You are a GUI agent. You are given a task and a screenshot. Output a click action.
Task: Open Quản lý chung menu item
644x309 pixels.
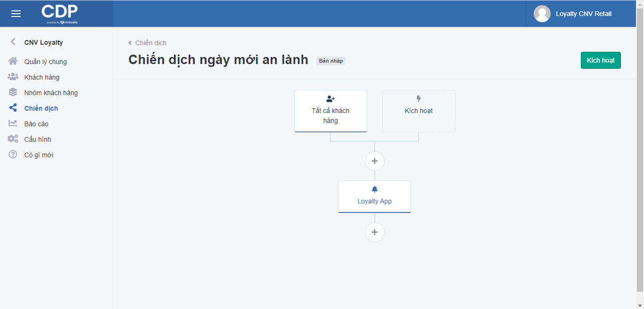pos(46,62)
